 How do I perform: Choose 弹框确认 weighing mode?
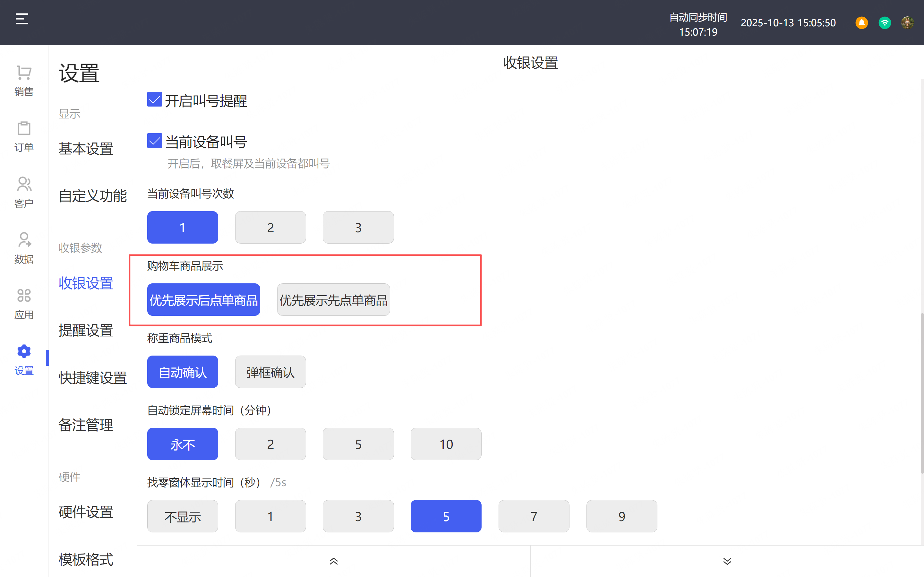[270, 372]
